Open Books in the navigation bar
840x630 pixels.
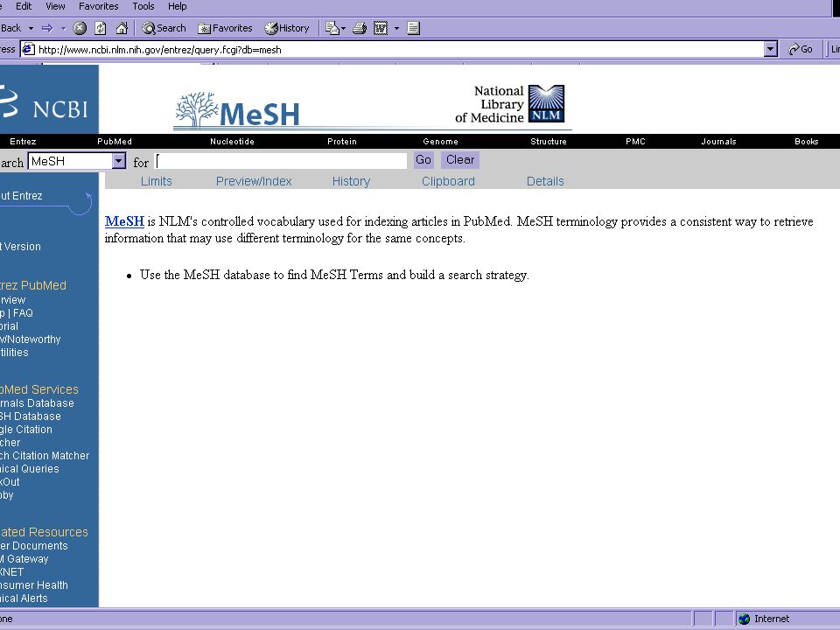[x=806, y=142]
